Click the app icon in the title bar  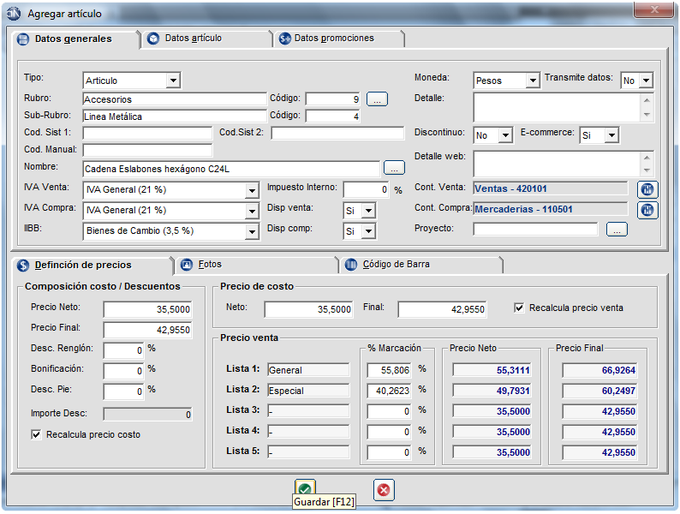coord(13,13)
